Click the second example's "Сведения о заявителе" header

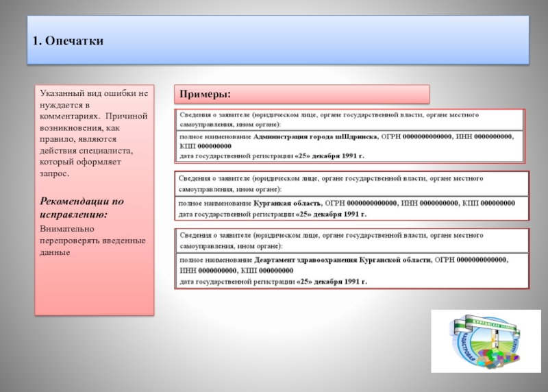(331, 183)
